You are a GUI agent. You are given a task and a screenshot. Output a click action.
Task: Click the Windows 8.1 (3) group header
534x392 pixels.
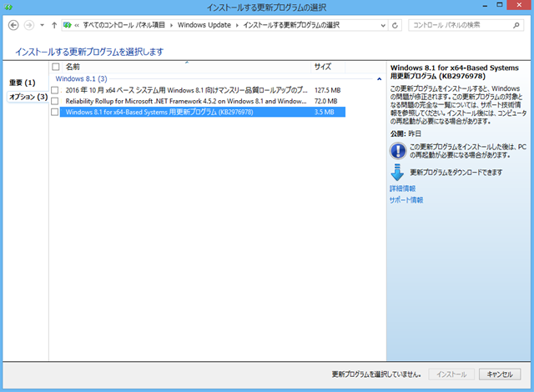pos(82,79)
